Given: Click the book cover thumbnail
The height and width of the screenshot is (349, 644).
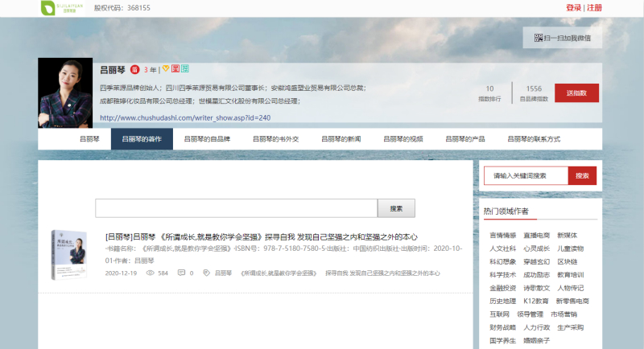Looking at the screenshot, I should click(68, 255).
